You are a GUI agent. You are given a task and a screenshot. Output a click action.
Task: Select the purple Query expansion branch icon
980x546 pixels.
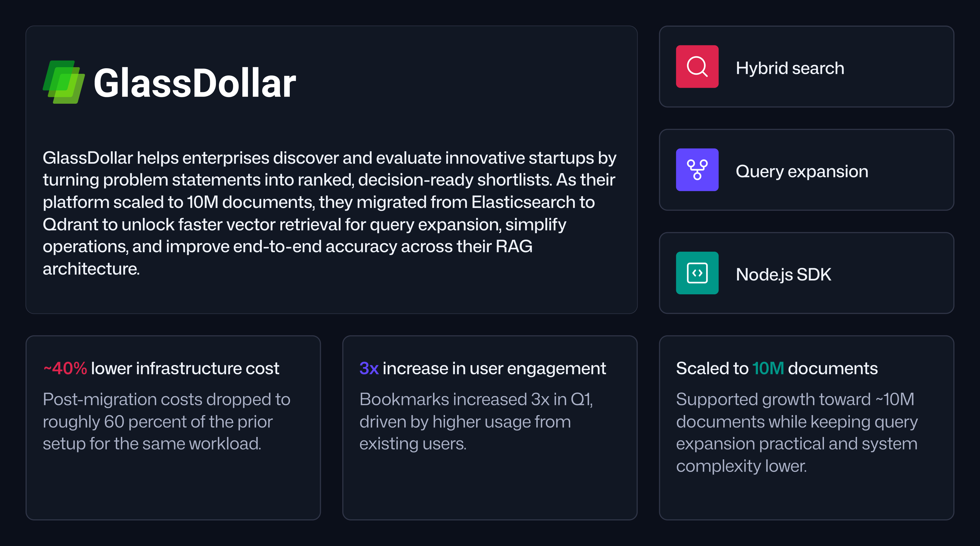click(697, 170)
